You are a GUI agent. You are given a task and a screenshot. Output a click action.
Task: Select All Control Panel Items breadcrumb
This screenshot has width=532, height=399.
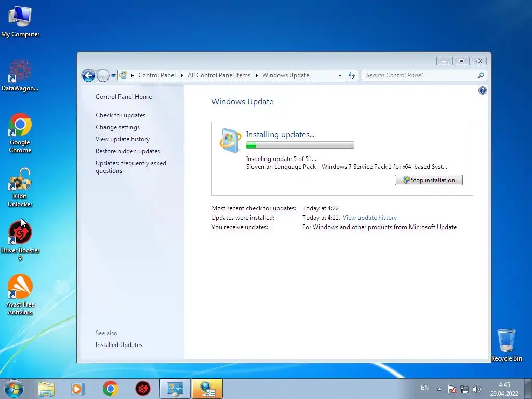219,75
